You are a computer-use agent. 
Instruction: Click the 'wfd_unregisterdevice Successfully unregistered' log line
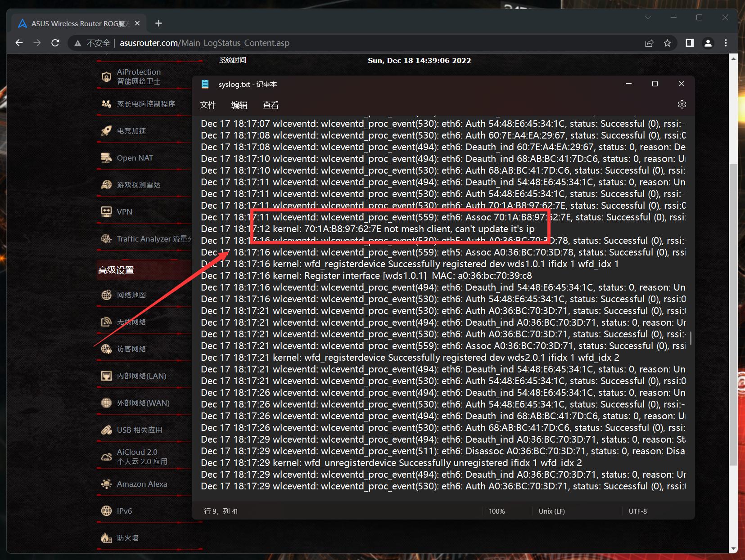391,463
